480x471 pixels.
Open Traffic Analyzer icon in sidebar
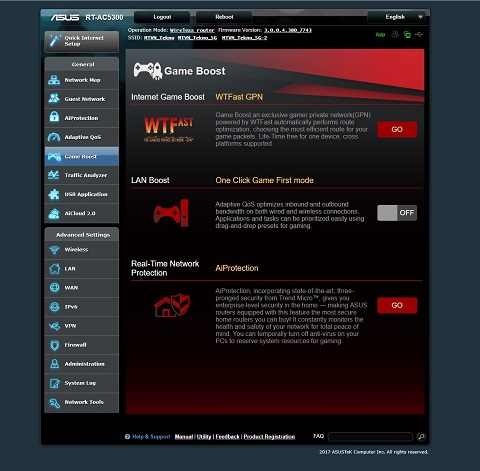click(54, 175)
